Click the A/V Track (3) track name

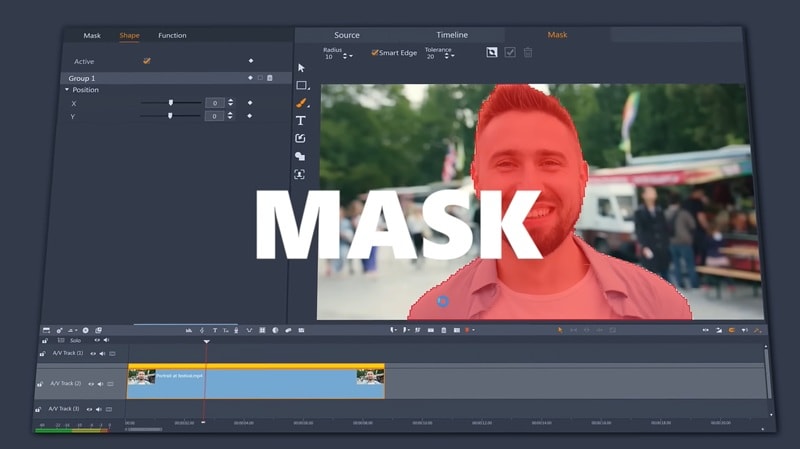(64, 409)
